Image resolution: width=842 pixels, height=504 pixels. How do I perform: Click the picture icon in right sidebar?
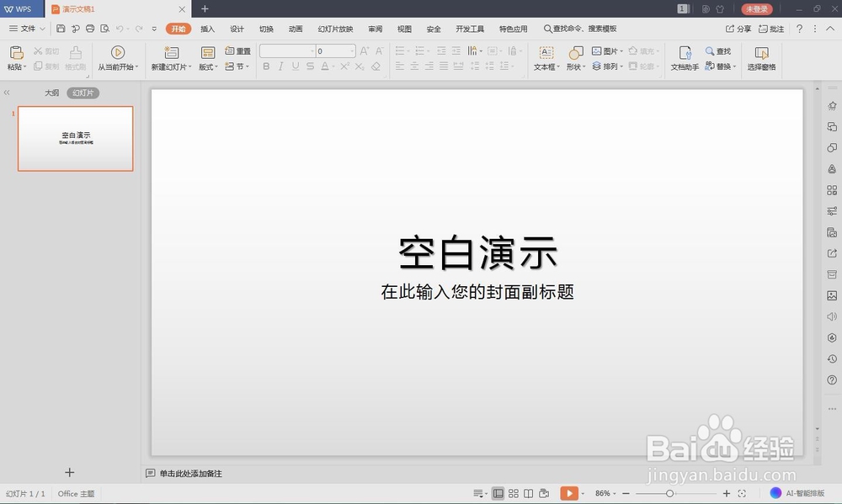[x=832, y=295]
